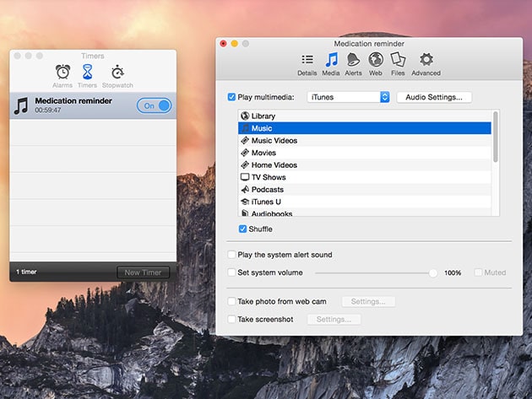Check the Muted checkbox

(x=478, y=272)
